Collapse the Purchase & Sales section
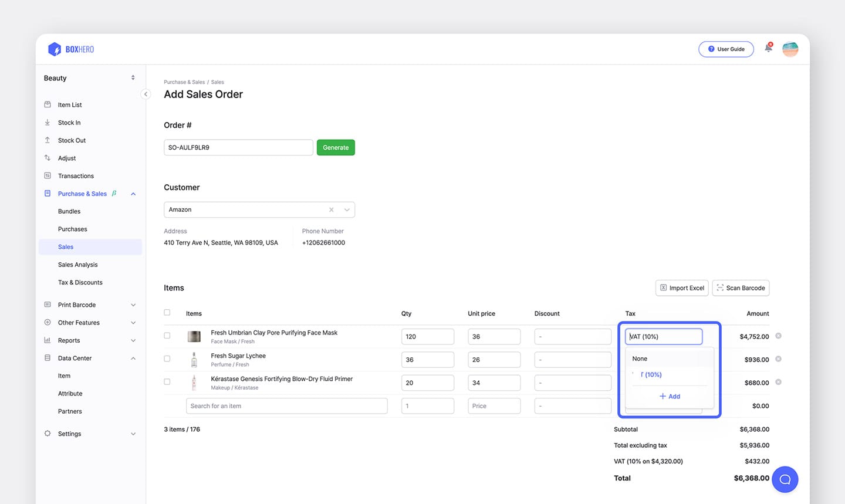Image resolution: width=845 pixels, height=504 pixels. click(x=133, y=194)
